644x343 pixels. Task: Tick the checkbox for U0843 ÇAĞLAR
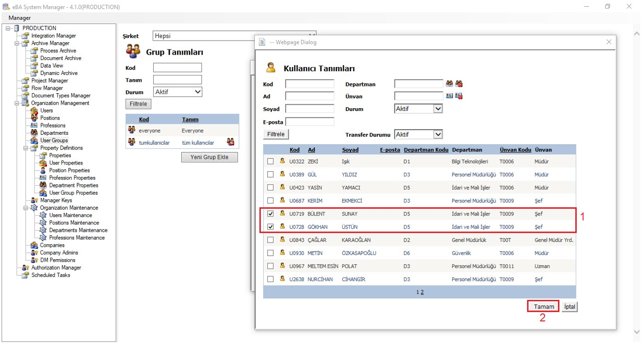(x=270, y=240)
